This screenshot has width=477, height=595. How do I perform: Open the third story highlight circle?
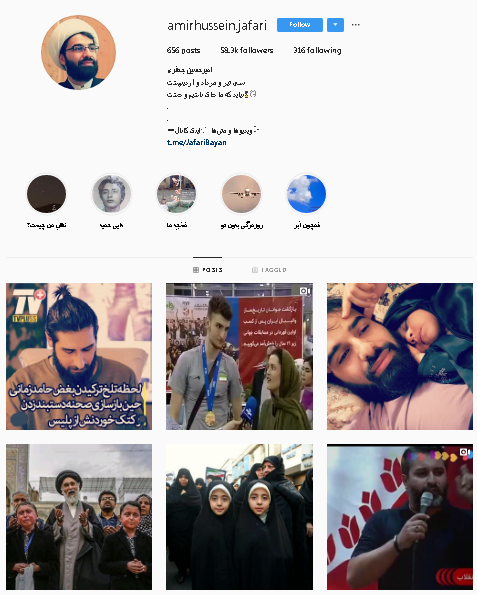coord(176,194)
